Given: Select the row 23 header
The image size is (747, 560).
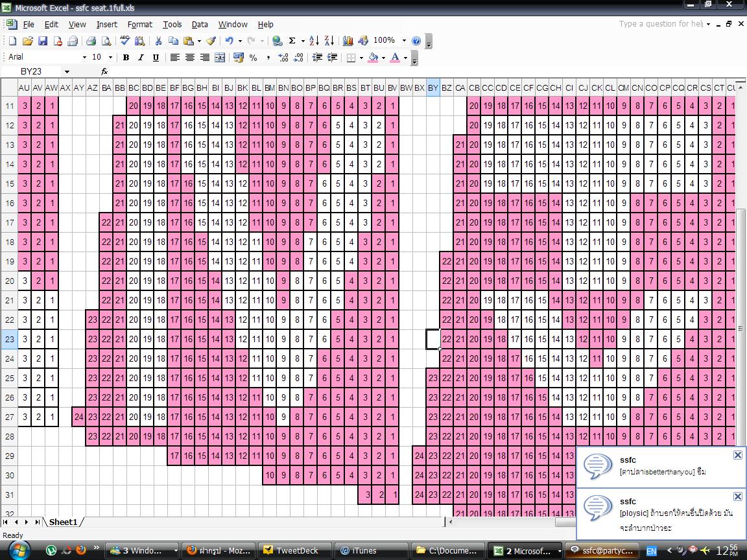Looking at the screenshot, I should click(10, 340).
